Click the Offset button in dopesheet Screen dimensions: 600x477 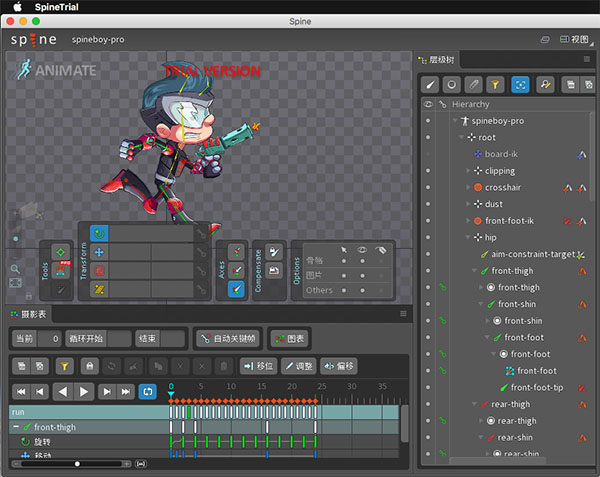coord(339,366)
